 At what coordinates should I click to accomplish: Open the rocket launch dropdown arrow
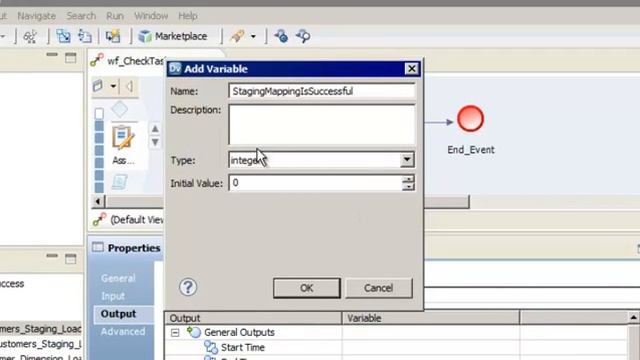(253, 36)
